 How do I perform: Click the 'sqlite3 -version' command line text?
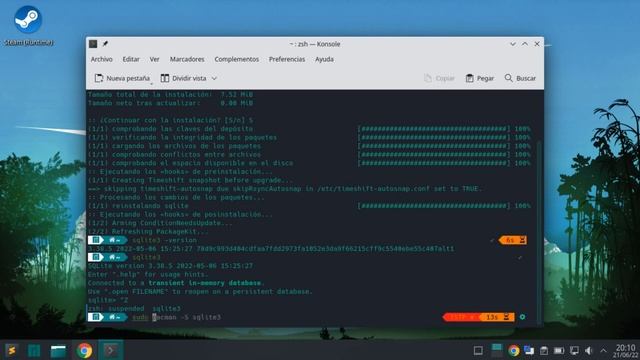(164, 240)
